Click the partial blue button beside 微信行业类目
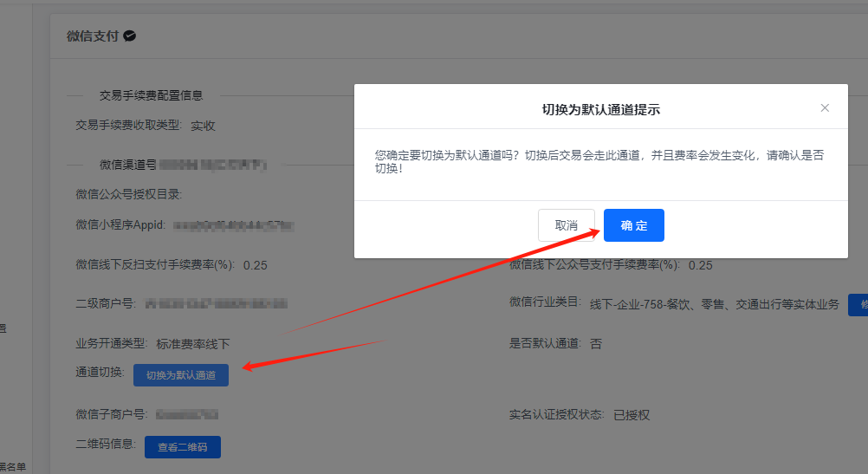 (858, 304)
